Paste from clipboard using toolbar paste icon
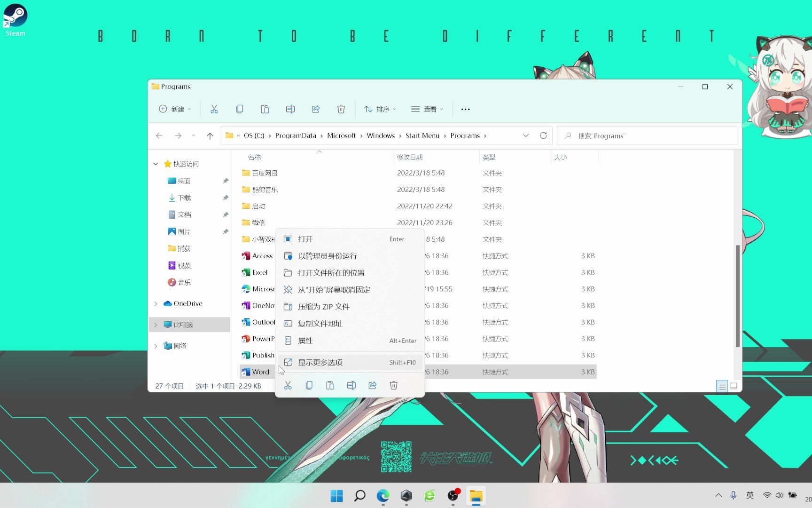The image size is (812, 508). click(265, 109)
